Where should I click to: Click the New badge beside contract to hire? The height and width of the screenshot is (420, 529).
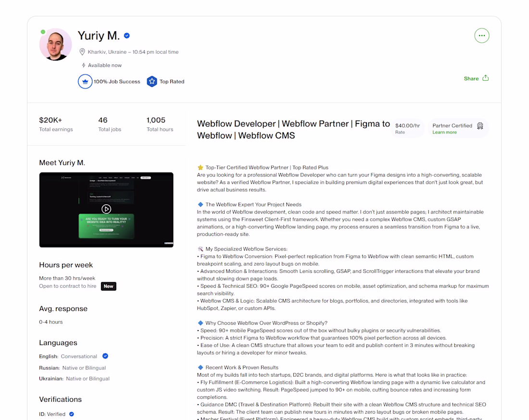coord(108,286)
